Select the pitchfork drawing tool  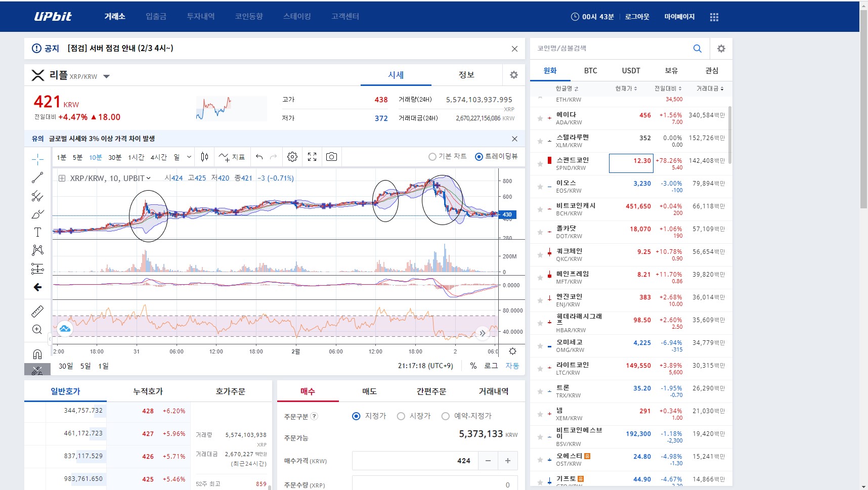click(x=37, y=196)
